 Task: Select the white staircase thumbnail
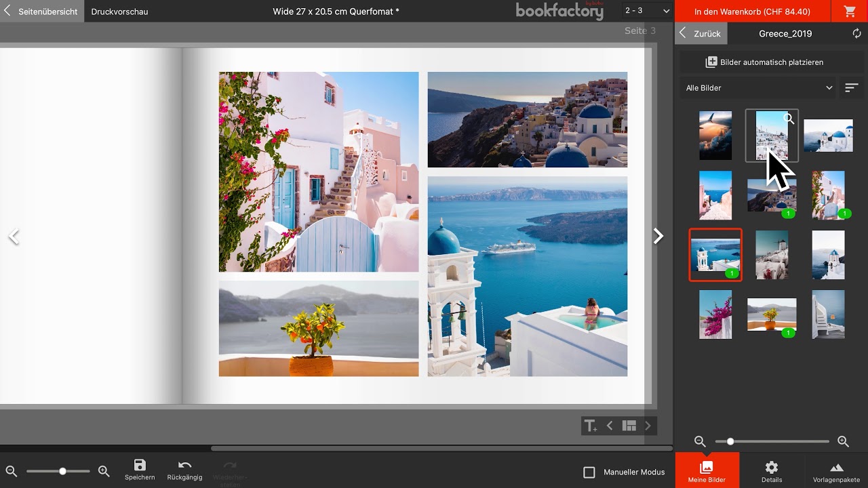pyautogui.click(x=828, y=314)
